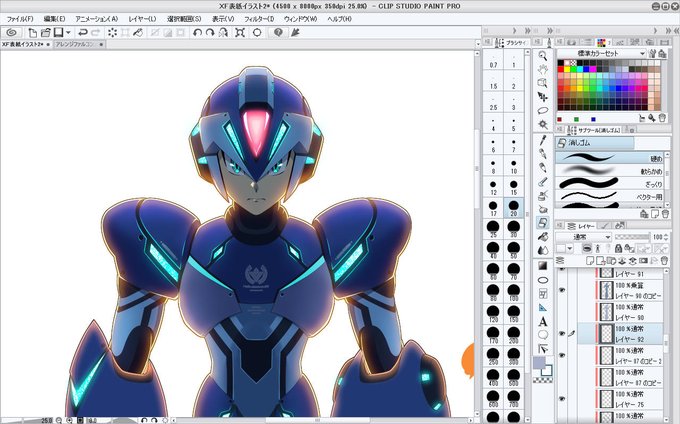Toggle the reference layer lighthouse icon

click(598, 248)
